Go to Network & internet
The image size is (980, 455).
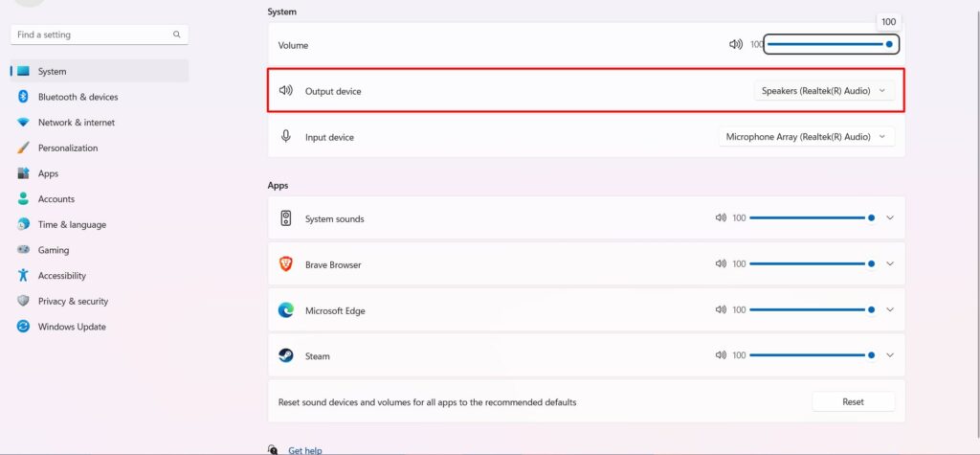point(76,123)
